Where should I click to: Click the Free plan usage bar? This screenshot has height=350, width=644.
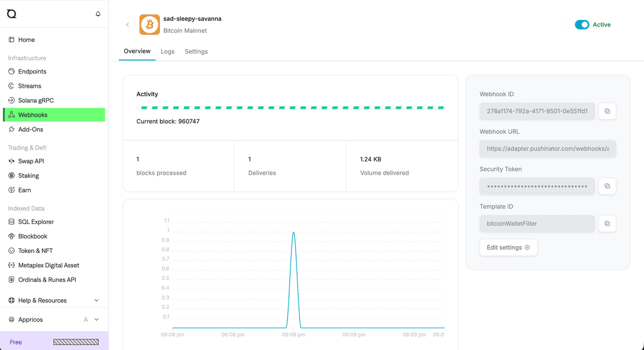[x=76, y=342]
